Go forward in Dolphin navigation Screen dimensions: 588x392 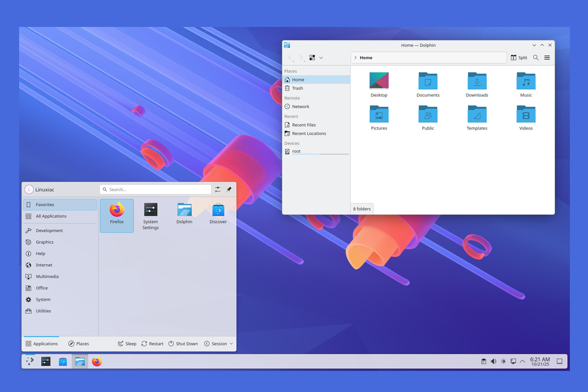(301, 58)
